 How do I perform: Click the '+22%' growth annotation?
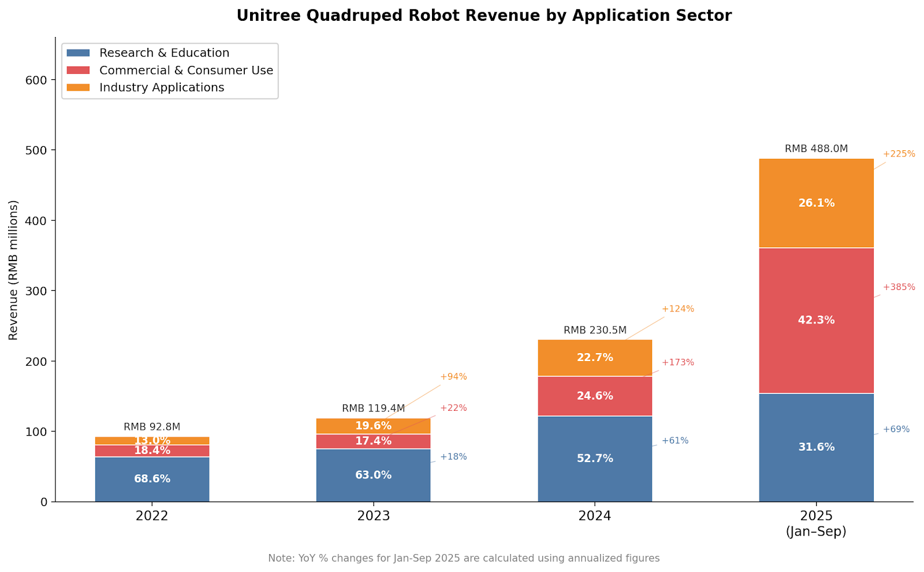click(453, 408)
